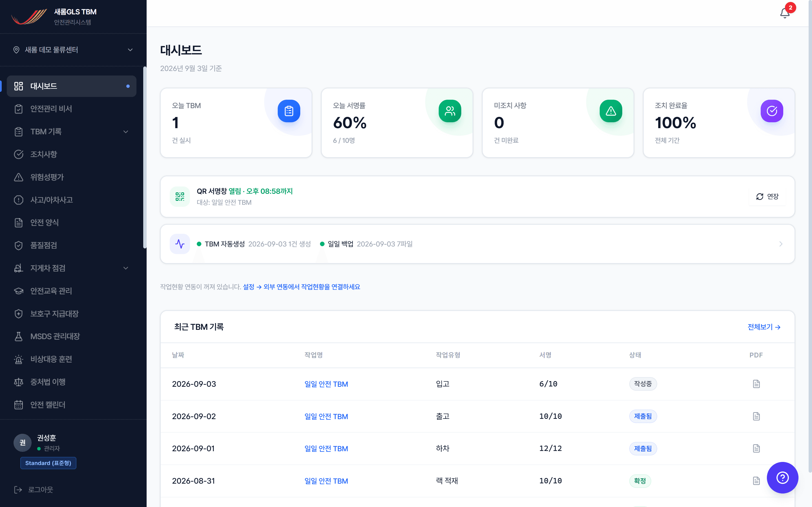Go to 안전관리 비서 menu
The height and width of the screenshot is (507, 812).
71,109
